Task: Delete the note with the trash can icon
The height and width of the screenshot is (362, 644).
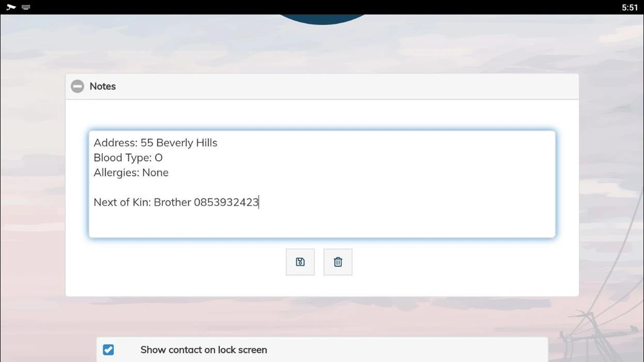Action: (x=338, y=262)
